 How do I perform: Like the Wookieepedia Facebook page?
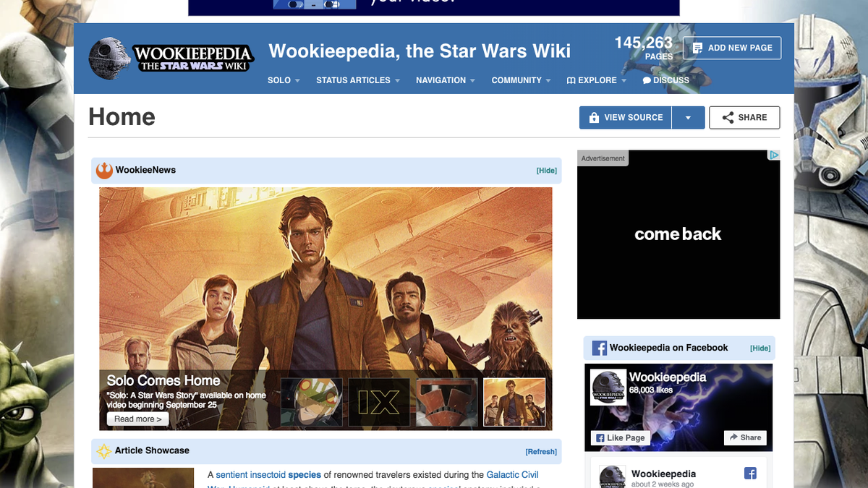pyautogui.click(x=621, y=438)
